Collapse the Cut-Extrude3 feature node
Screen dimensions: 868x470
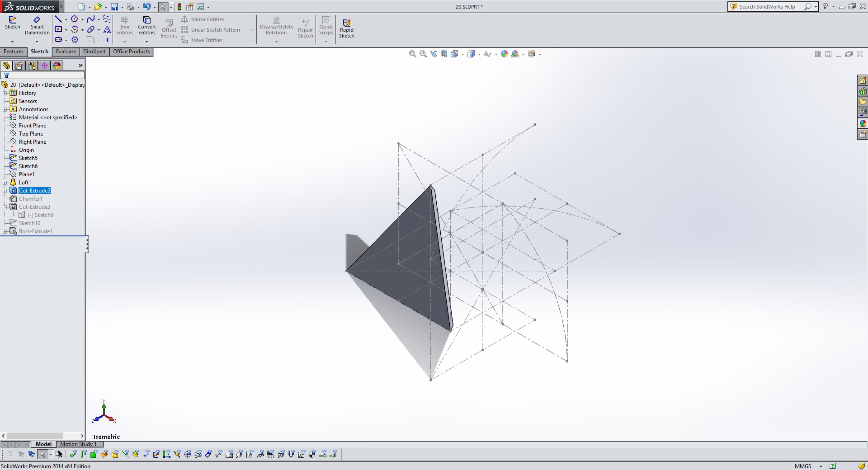tap(5, 207)
